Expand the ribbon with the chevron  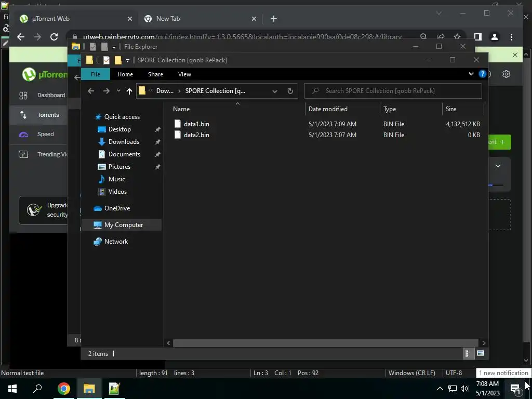pyautogui.click(x=471, y=74)
